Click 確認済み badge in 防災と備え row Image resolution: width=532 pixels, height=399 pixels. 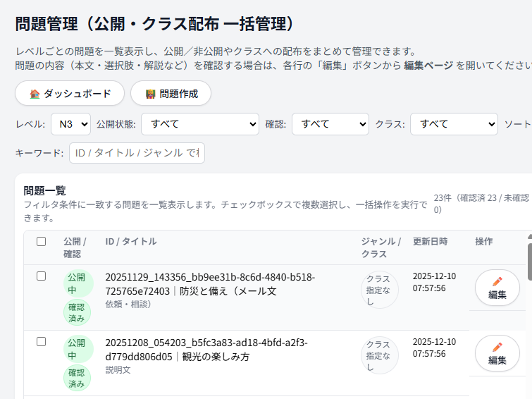[x=77, y=313]
